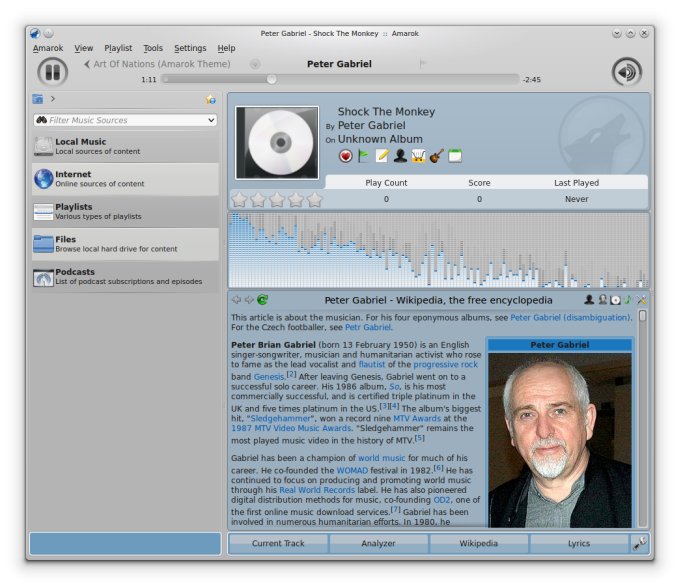Open Wikipedia applet settings wrench icon

(x=642, y=299)
